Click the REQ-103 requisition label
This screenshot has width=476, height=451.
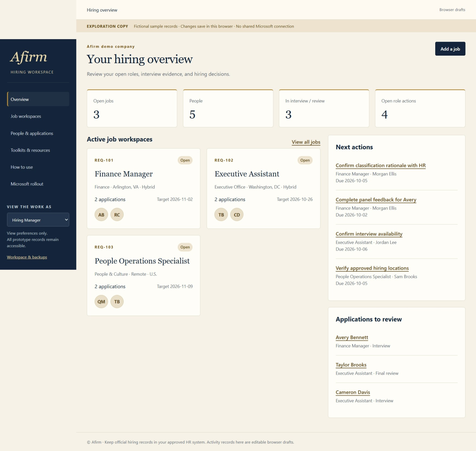point(104,247)
